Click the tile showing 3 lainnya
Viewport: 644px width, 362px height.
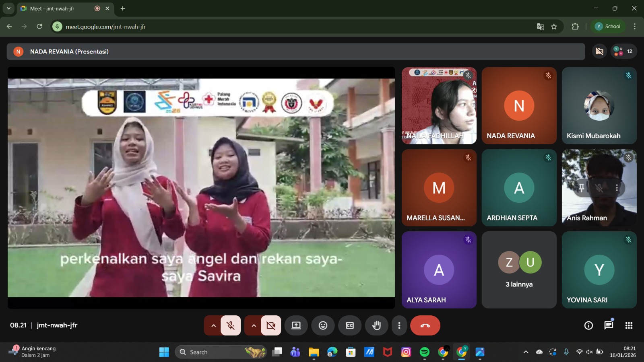point(519,269)
